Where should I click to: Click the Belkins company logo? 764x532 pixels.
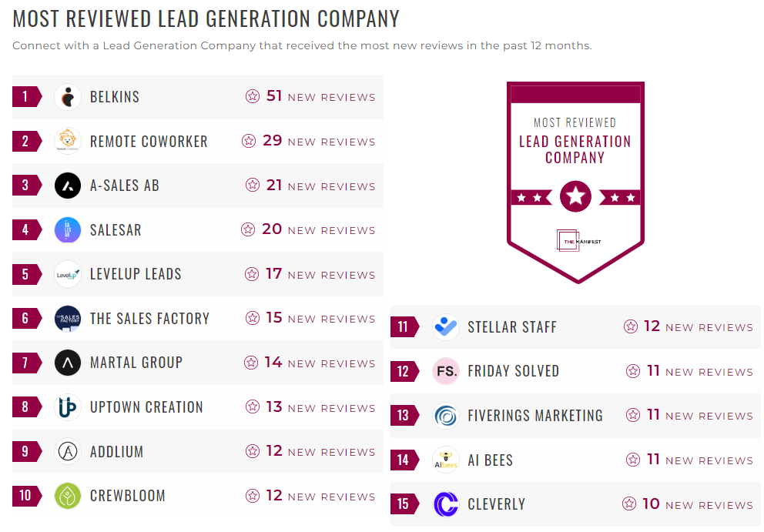(68, 96)
